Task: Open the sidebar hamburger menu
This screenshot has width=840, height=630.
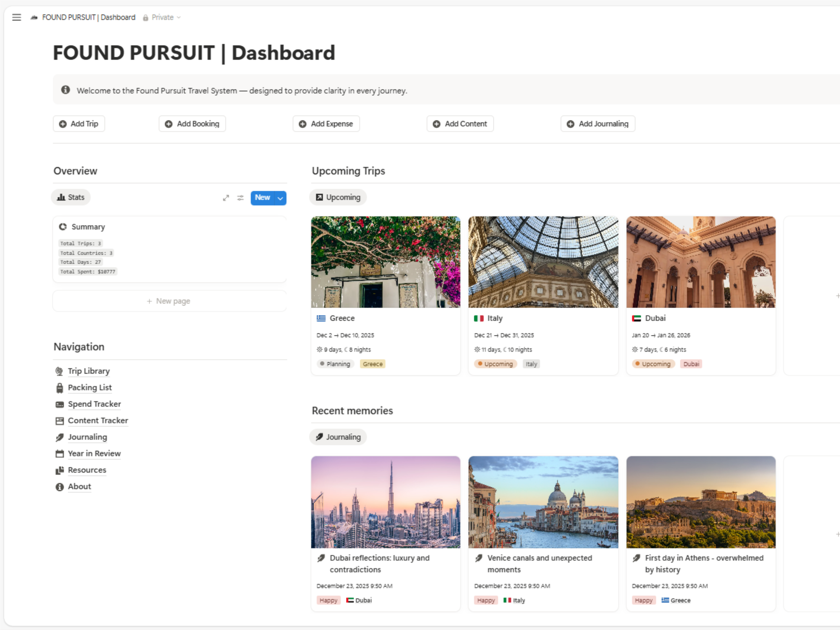Action: coord(16,17)
